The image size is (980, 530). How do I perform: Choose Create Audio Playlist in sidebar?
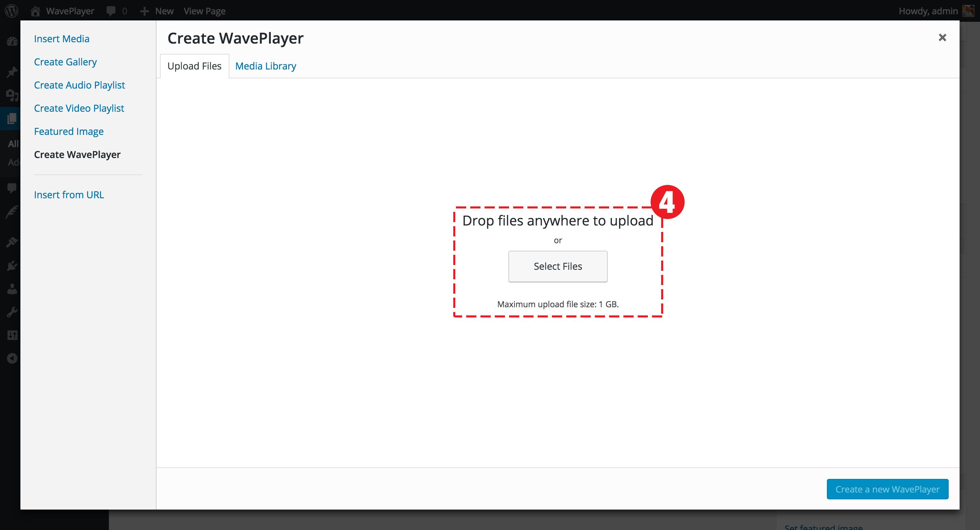coord(79,85)
